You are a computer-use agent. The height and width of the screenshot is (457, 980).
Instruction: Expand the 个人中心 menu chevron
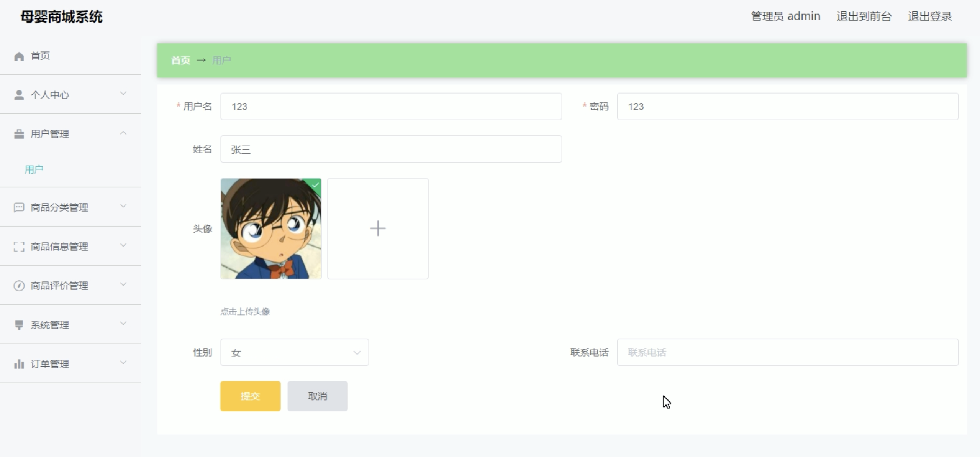coord(123,94)
